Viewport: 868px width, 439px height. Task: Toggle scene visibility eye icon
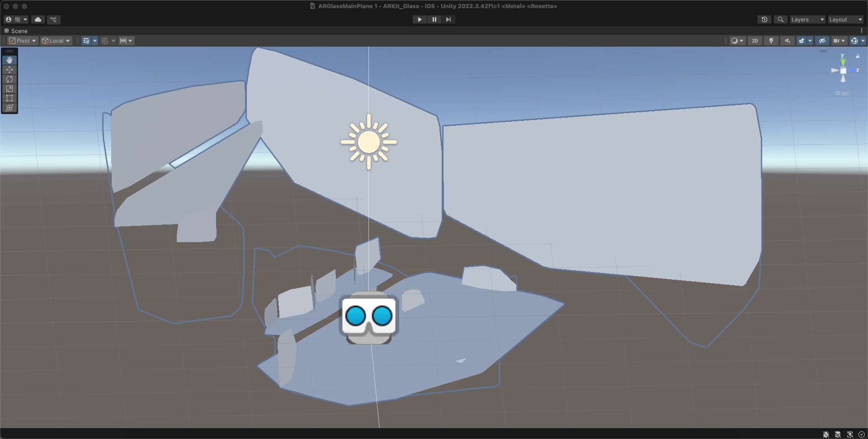pyautogui.click(x=822, y=41)
